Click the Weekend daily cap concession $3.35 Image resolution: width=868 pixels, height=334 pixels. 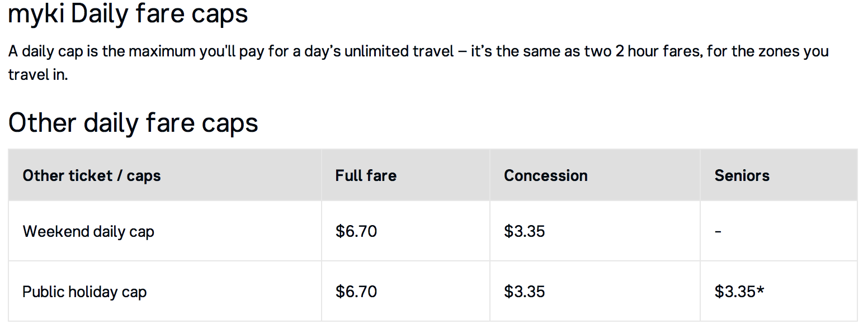[x=524, y=231]
